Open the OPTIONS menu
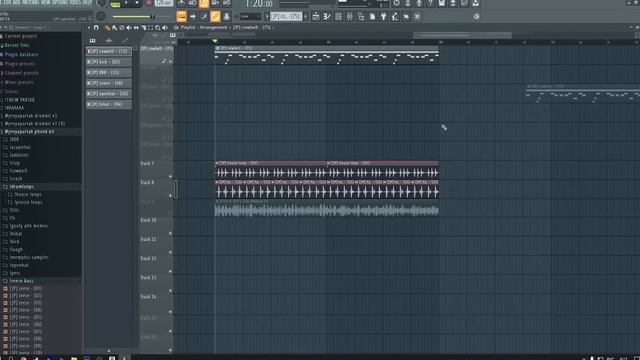 [60, 2]
